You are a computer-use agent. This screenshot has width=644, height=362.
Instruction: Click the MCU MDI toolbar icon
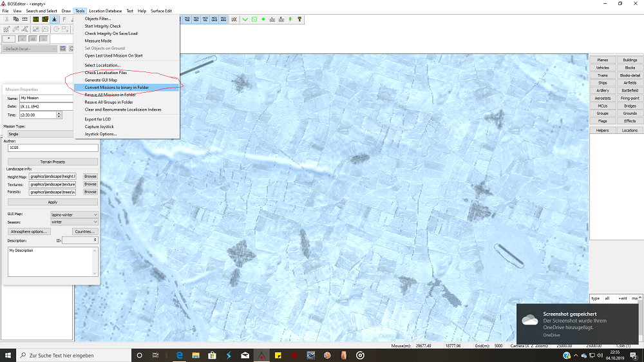(196, 19)
